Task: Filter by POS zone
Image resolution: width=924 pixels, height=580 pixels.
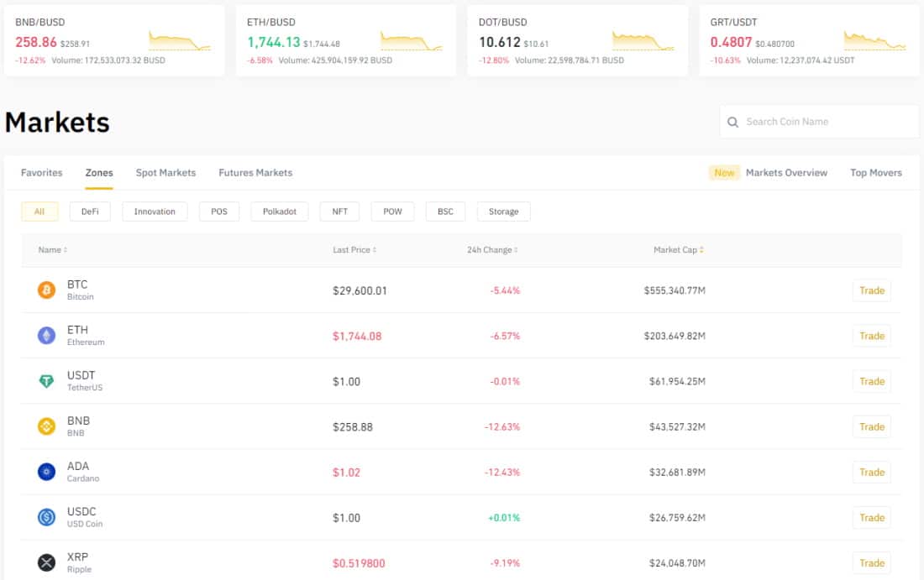Action: tap(219, 212)
